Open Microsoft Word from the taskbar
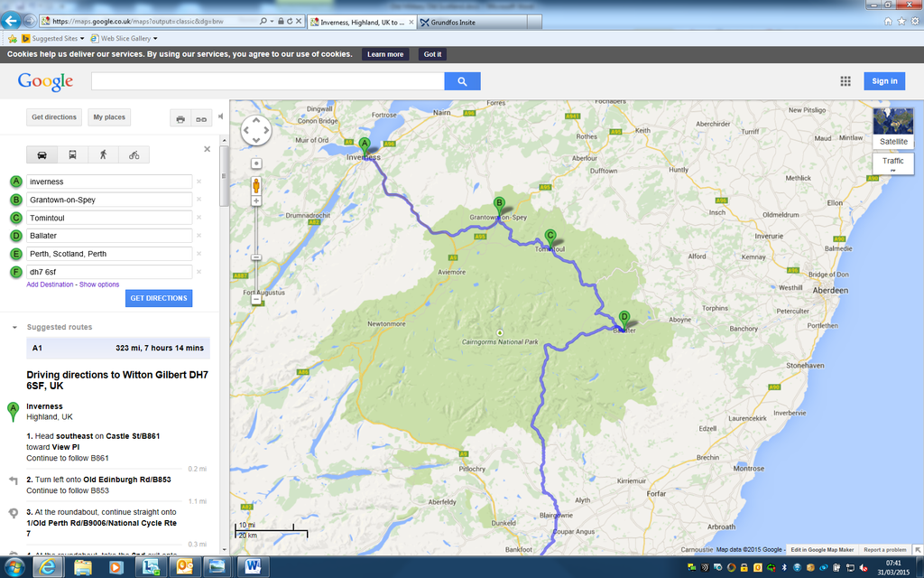Viewport: 924px width, 578px height. click(x=253, y=567)
